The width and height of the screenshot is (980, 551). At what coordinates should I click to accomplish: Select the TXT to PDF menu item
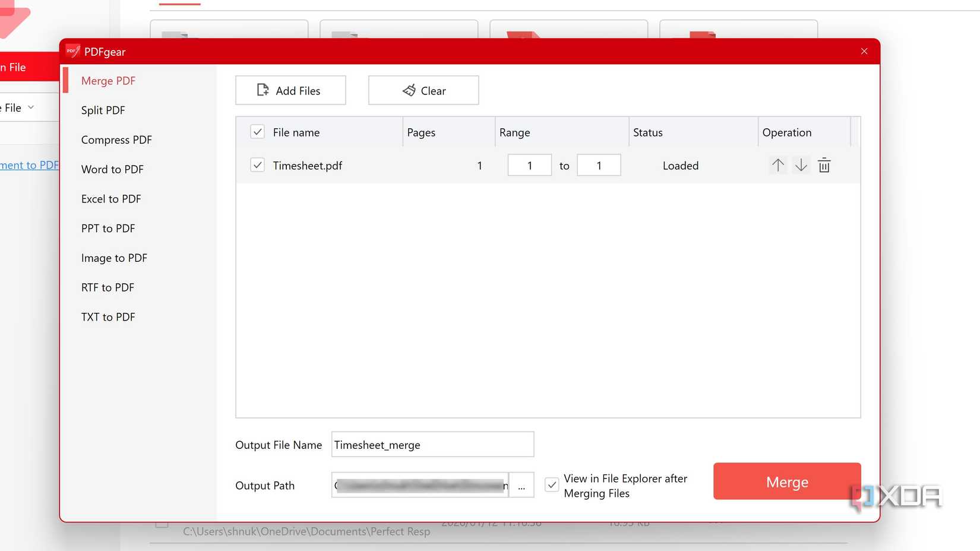coord(108,316)
